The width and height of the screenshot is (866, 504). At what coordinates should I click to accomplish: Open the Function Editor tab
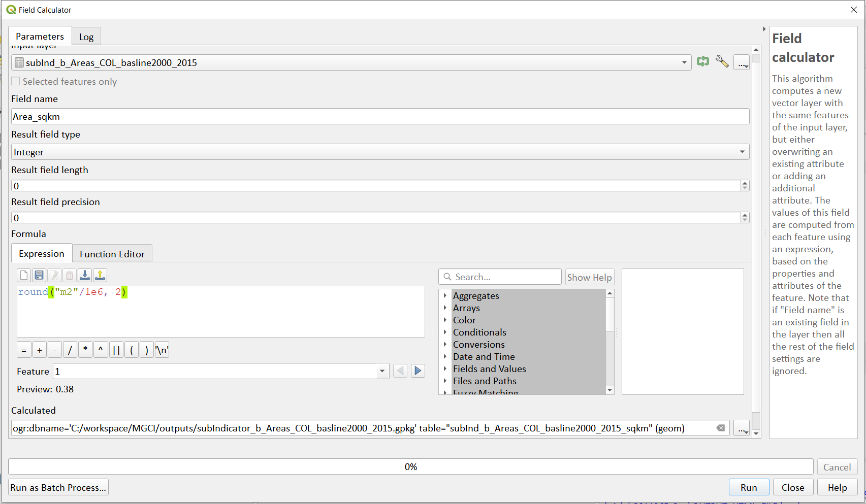coord(112,254)
